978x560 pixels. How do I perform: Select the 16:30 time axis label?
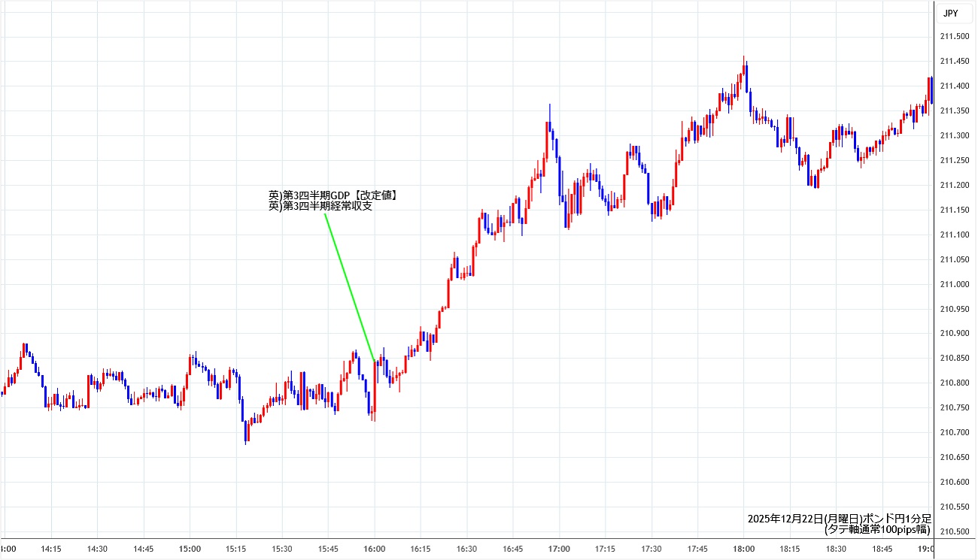point(466,549)
